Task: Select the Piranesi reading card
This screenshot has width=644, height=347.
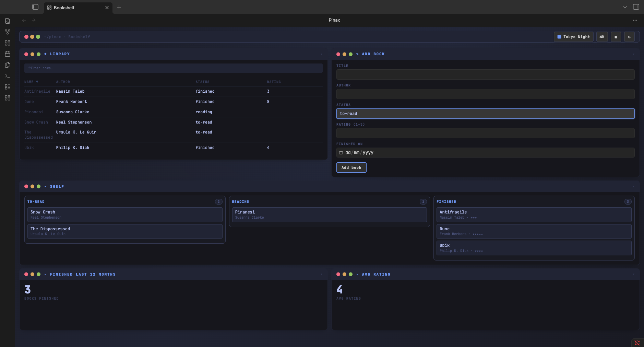Action: pos(329,215)
